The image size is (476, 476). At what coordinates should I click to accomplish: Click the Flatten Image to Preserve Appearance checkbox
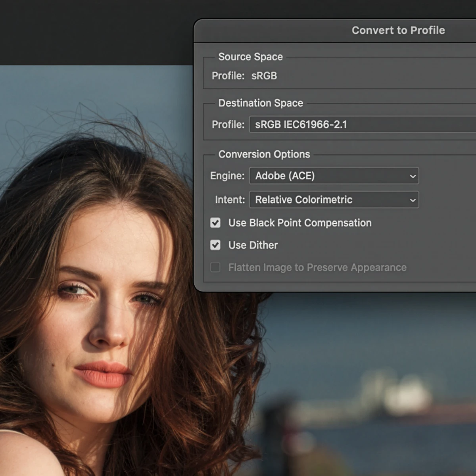[x=215, y=267]
